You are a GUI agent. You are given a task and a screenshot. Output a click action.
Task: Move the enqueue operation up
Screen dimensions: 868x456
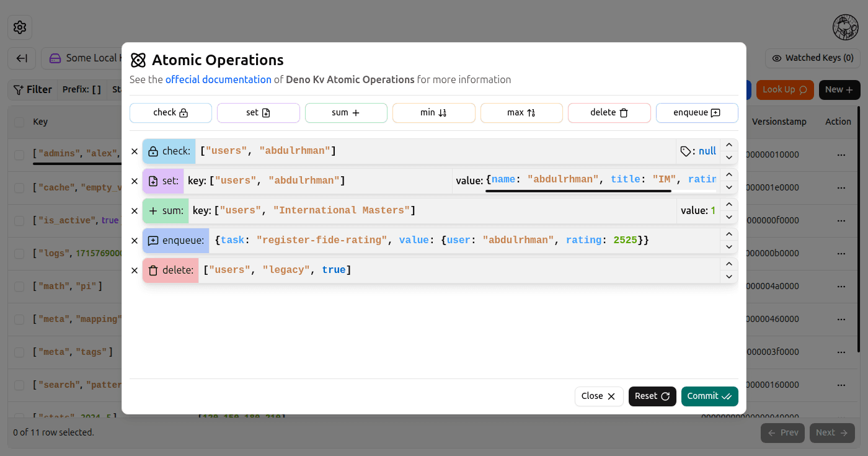pyautogui.click(x=729, y=235)
